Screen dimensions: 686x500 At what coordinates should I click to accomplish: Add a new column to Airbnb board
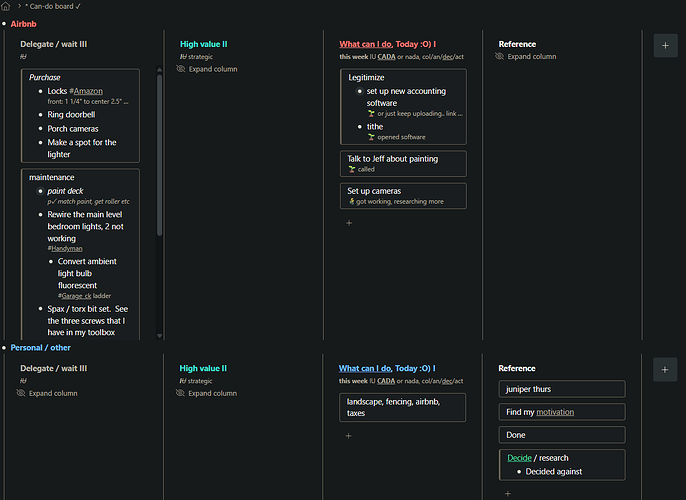pyautogui.click(x=665, y=45)
